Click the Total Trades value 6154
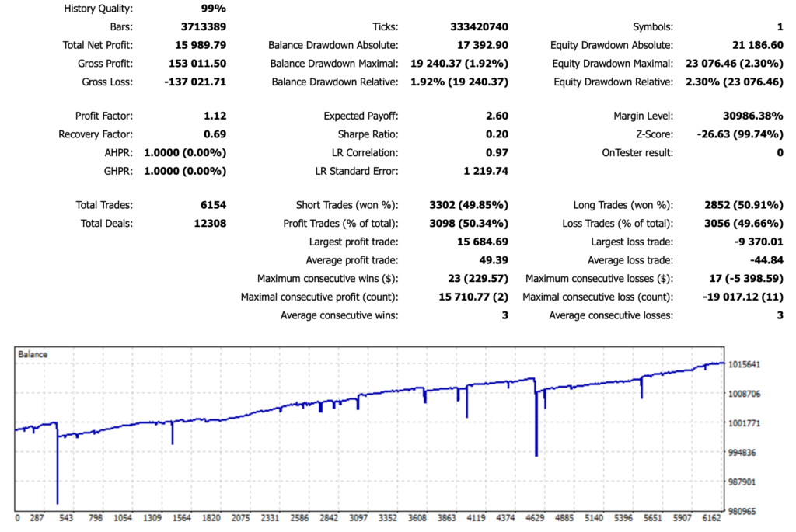This screenshot has height=532, width=796. [212, 205]
